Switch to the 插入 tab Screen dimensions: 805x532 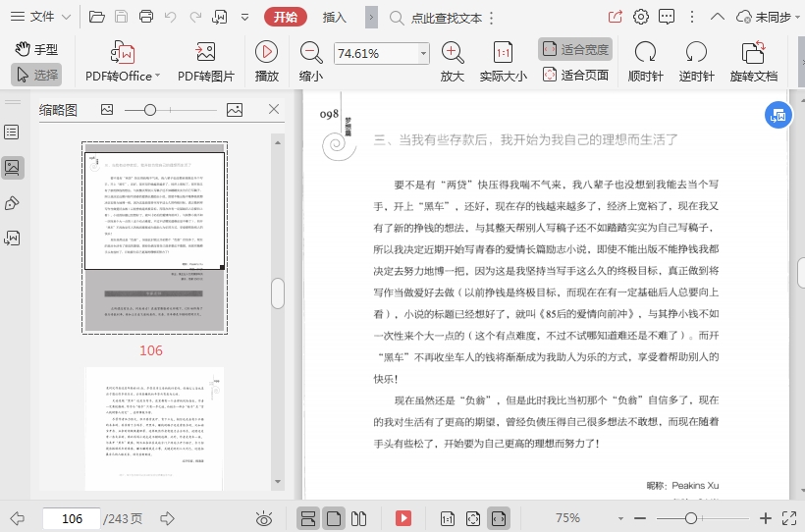pos(335,17)
